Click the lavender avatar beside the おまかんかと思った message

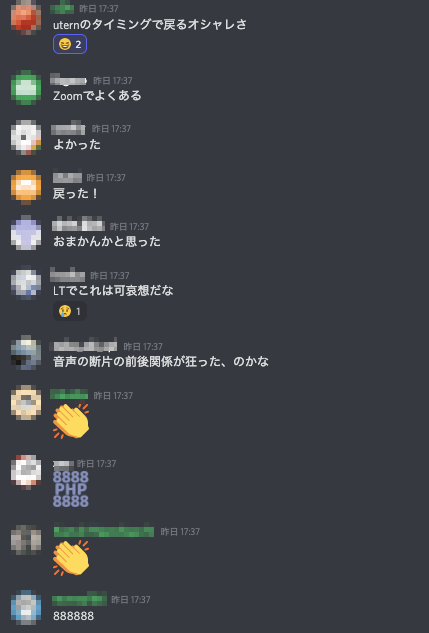coord(26,233)
